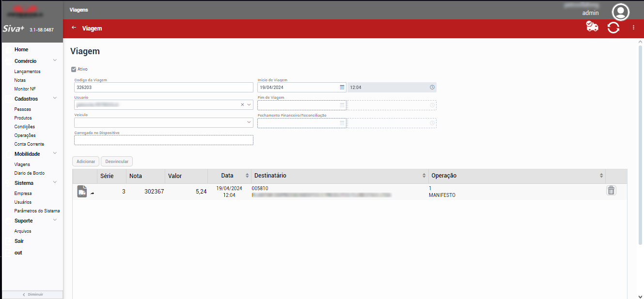
Task: Click the out sidebar entry
Action: coord(18,253)
